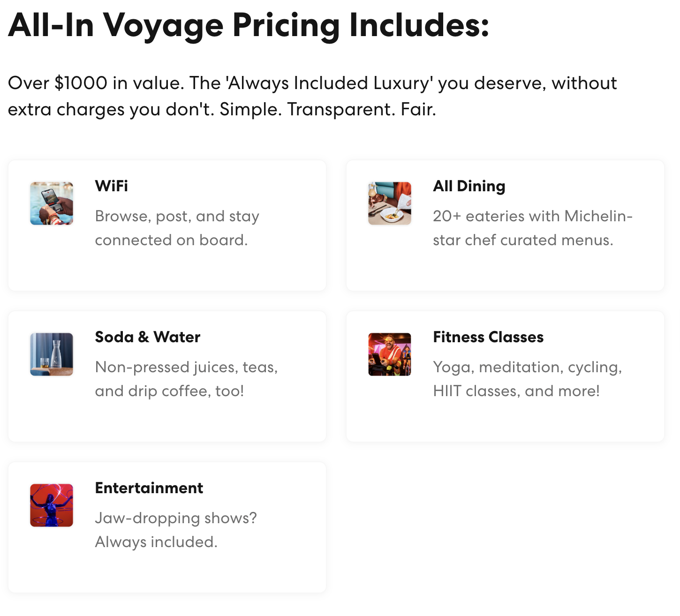The width and height of the screenshot is (680, 616).
Task: Select the 'WiFi' card title
Action: 112,186
